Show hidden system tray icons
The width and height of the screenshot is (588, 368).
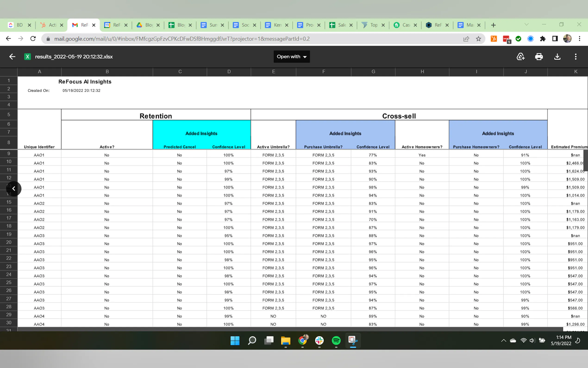tap(504, 340)
